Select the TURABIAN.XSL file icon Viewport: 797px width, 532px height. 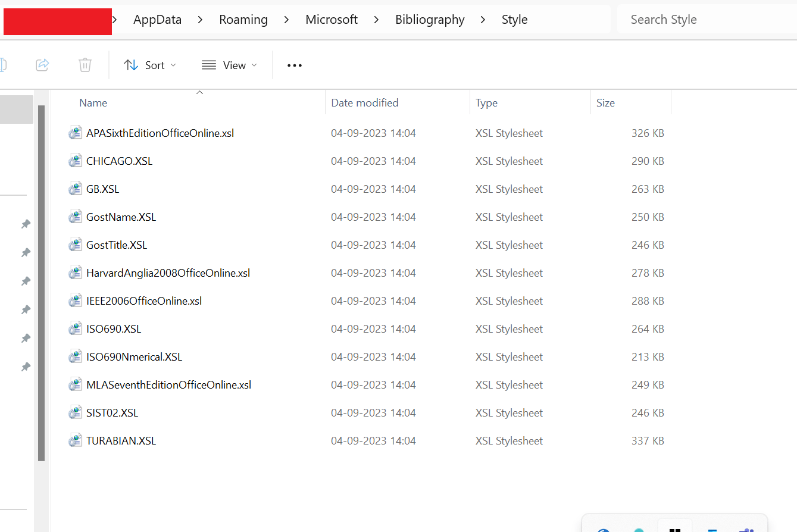click(75, 441)
